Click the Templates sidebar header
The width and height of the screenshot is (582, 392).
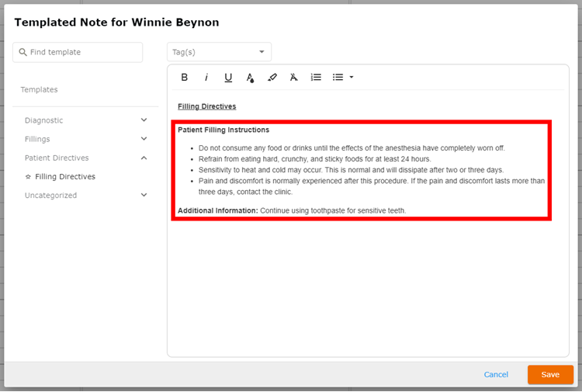(39, 89)
